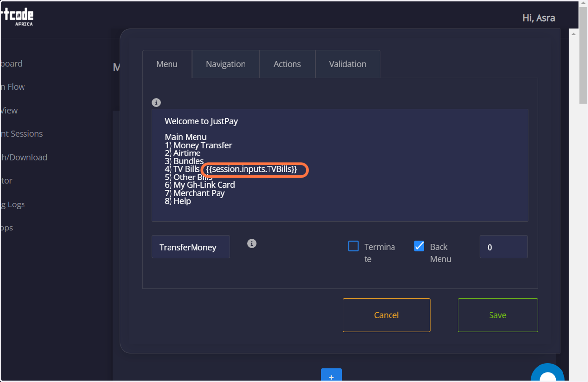Cancel the menu edit dialog
The height and width of the screenshot is (382, 588).
pos(387,315)
